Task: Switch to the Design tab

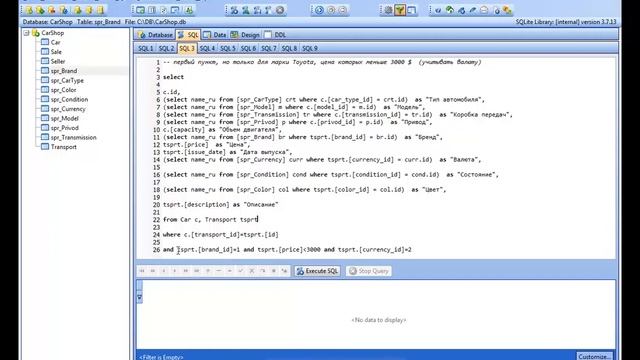Action: (x=245, y=35)
